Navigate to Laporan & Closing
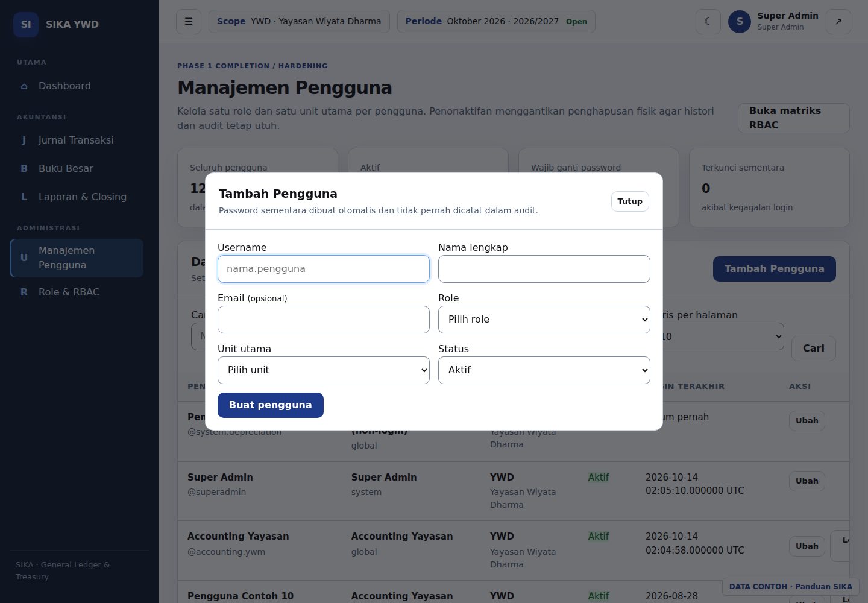 click(x=77, y=197)
